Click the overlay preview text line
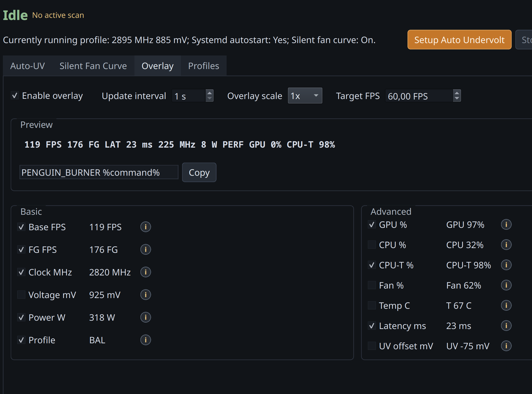 pos(179,145)
